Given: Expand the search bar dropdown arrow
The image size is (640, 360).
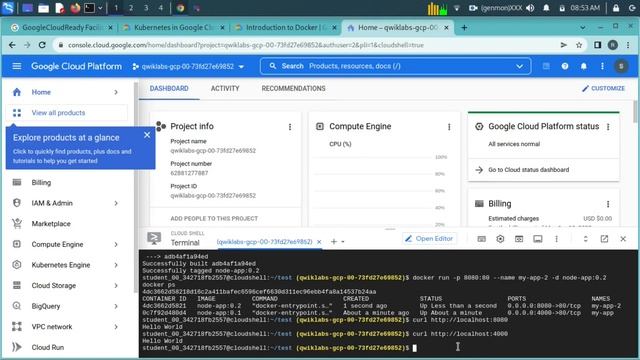Looking at the screenshot, I should click(x=519, y=66).
